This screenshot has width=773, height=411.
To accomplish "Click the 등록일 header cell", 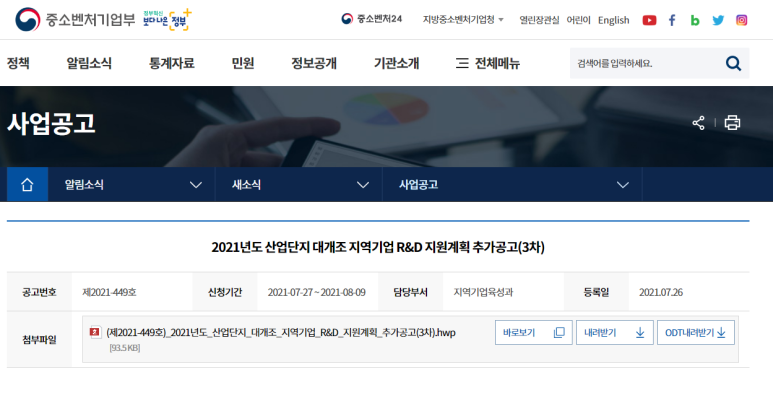I will click(596, 292).
